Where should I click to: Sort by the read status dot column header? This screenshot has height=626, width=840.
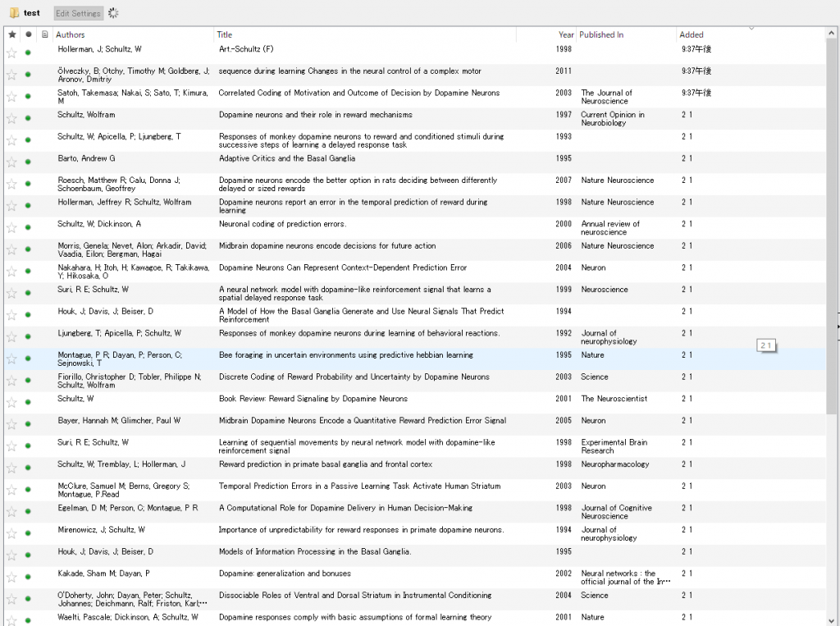29,34
